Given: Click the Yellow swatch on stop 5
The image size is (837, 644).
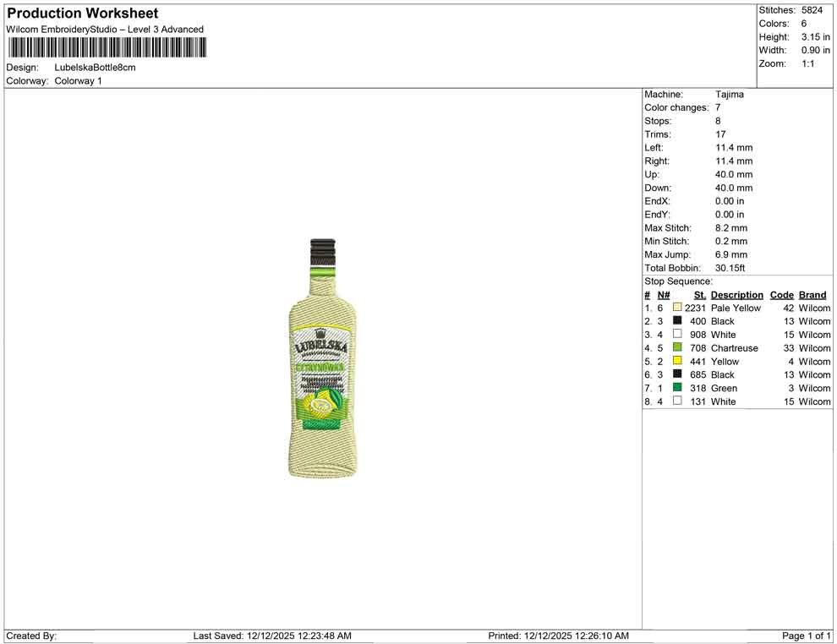Looking at the screenshot, I should [x=677, y=361].
